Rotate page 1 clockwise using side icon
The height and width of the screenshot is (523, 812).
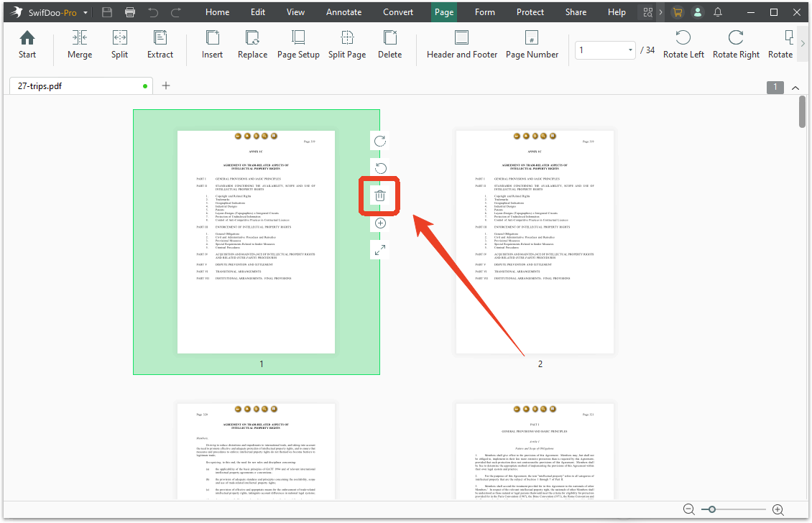pyautogui.click(x=380, y=141)
